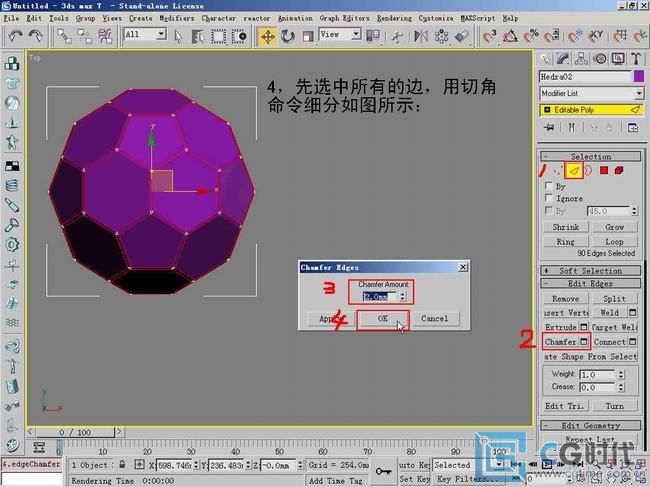650x487 pixels.
Task: Collapse the Selection rollout
Action: pyautogui.click(x=591, y=156)
